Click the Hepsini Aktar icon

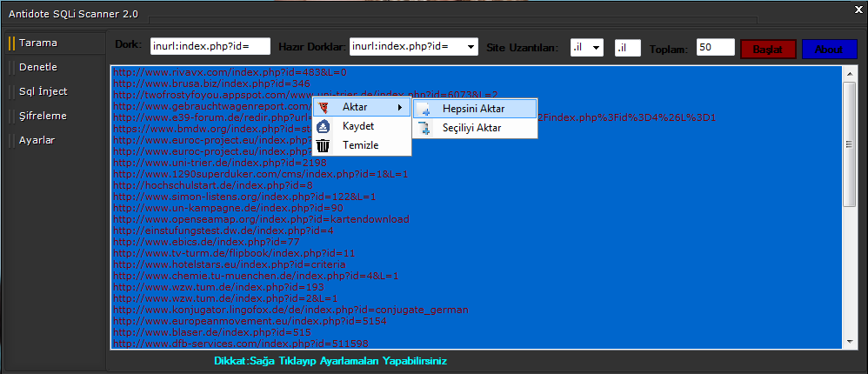(424, 109)
